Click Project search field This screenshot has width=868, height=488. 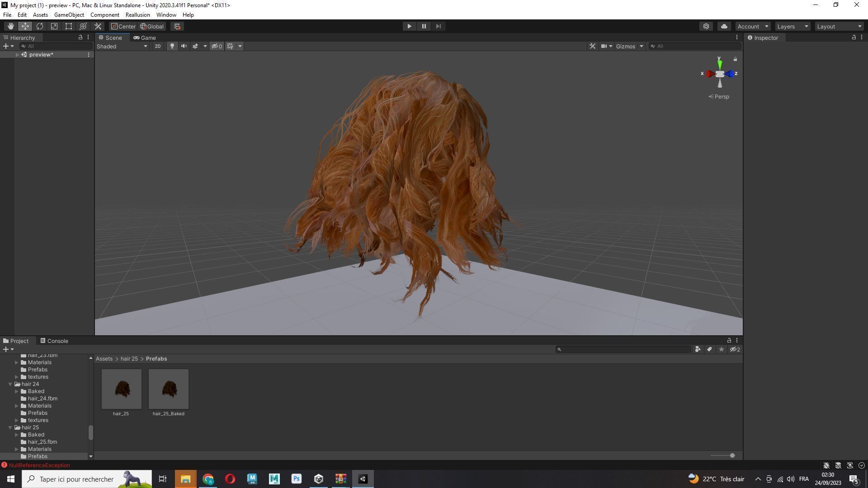tap(623, 349)
